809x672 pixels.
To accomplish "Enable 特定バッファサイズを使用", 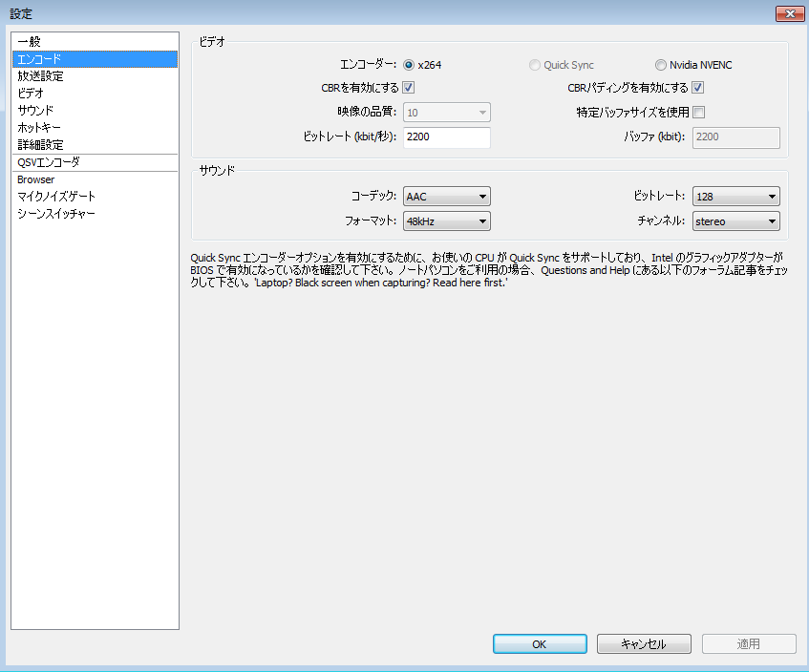I will pyautogui.click(x=700, y=111).
